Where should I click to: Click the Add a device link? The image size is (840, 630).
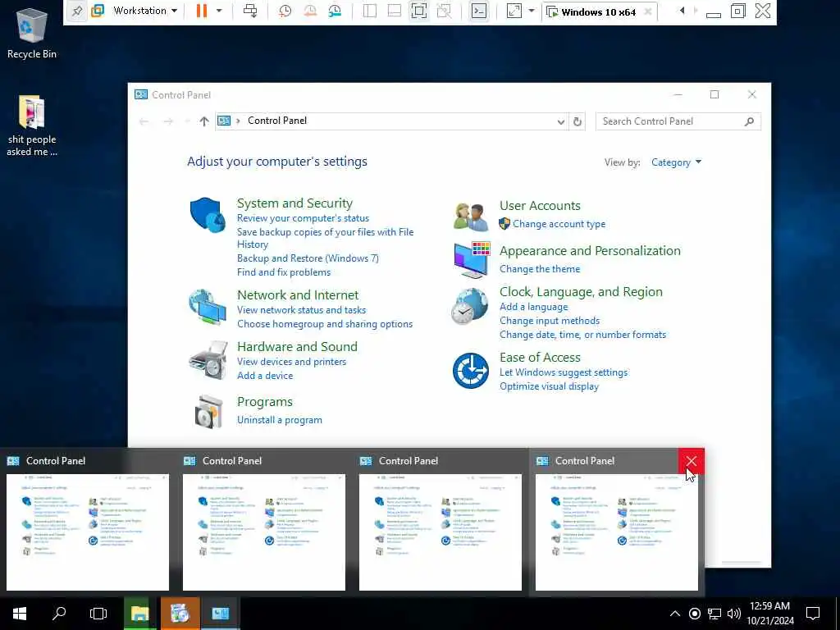[265, 376]
